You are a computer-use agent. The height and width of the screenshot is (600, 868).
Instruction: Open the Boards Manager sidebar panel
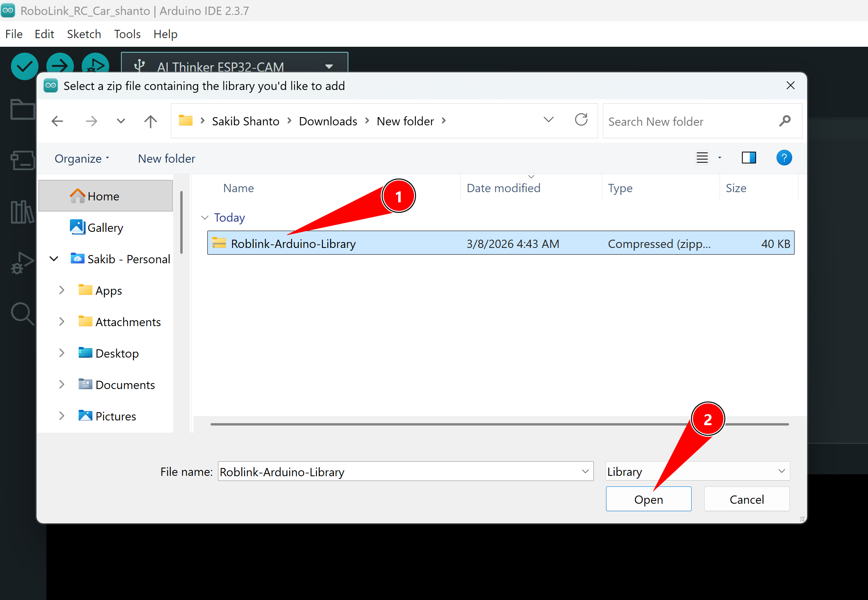(22, 160)
